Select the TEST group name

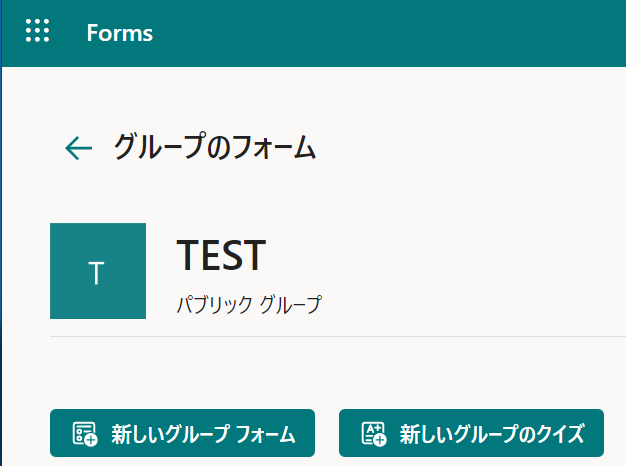click(221, 256)
